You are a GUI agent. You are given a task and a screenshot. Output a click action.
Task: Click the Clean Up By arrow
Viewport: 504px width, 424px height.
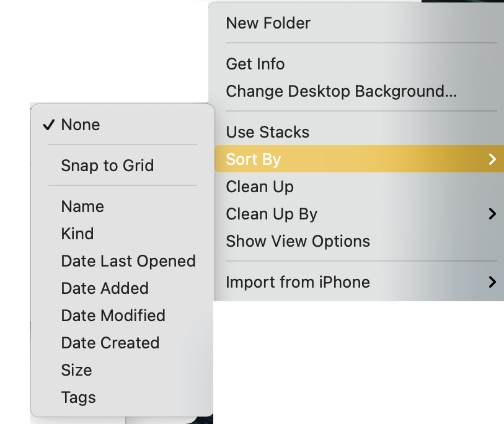click(x=492, y=214)
